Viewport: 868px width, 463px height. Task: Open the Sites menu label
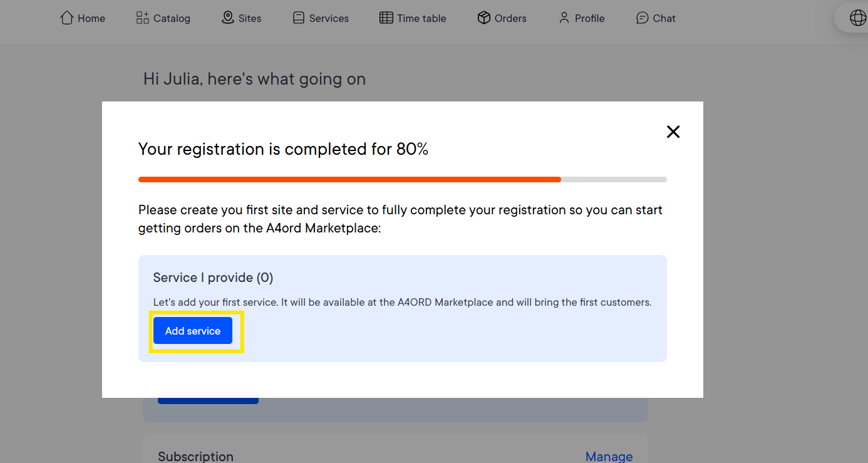[250, 18]
